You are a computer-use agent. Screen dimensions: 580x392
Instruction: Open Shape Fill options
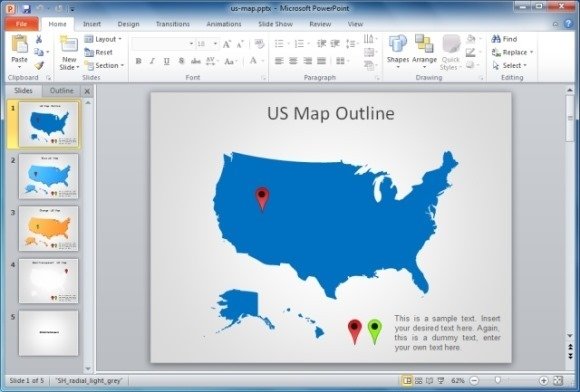click(x=473, y=39)
